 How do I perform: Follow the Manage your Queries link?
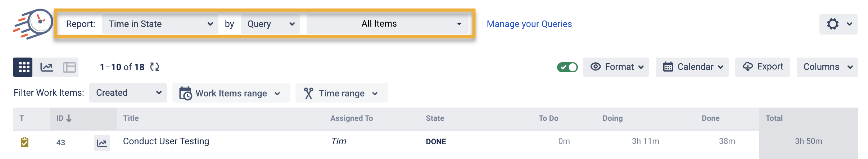[x=529, y=24]
